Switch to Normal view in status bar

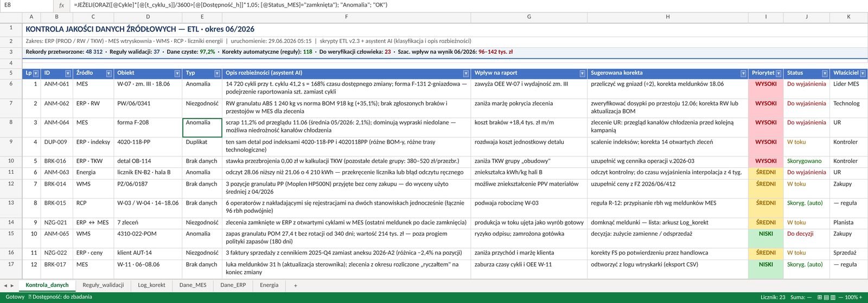pos(819,298)
